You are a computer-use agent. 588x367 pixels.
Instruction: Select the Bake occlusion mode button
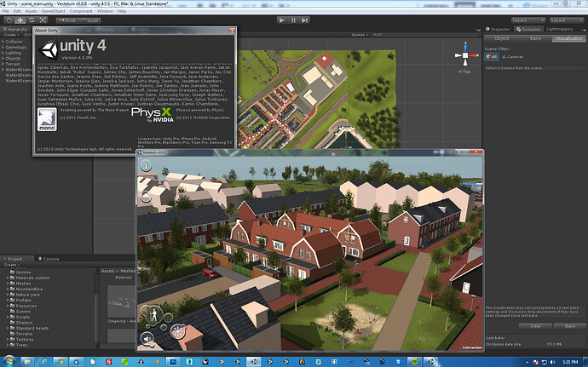coord(535,38)
